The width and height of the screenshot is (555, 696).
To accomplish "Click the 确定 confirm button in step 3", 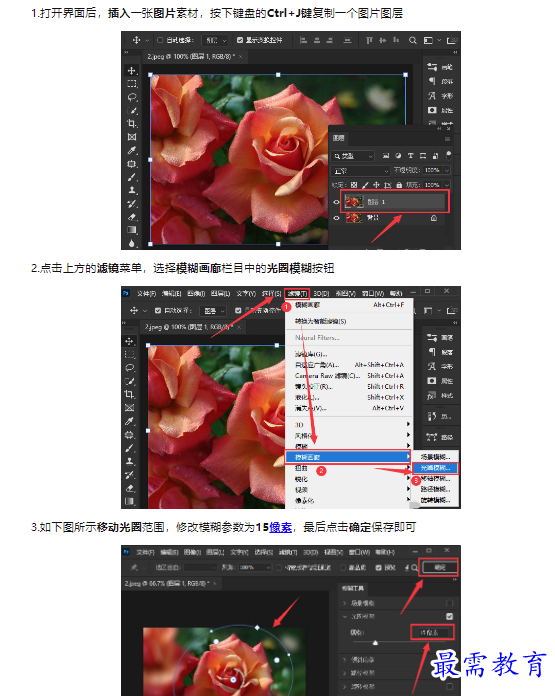I will [x=439, y=567].
